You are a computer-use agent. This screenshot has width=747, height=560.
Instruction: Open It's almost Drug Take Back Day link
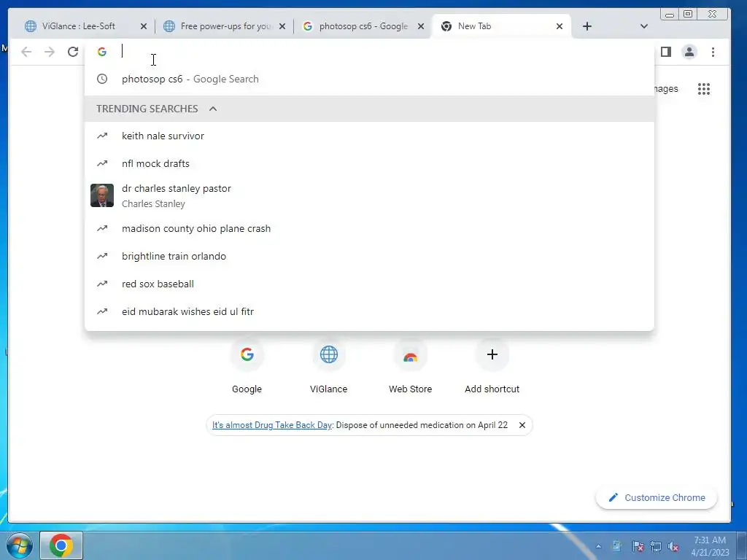(x=272, y=425)
